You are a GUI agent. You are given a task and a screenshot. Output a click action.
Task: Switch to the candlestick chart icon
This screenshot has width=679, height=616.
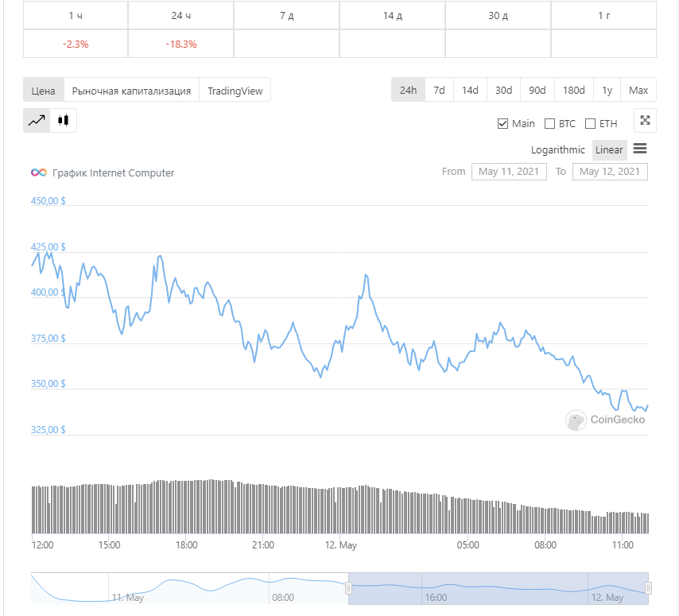(x=64, y=120)
